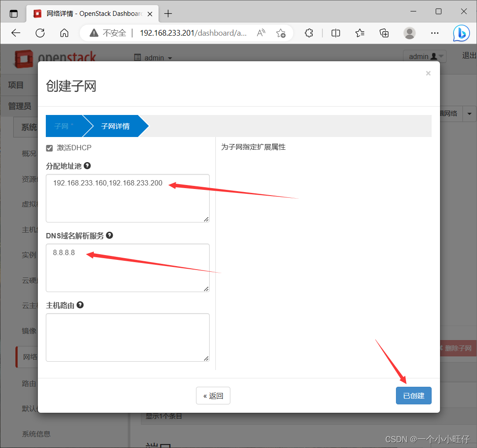Viewport: 477px width, 448px height.
Task: Select the 子网详情 step tab
Action: (115, 126)
